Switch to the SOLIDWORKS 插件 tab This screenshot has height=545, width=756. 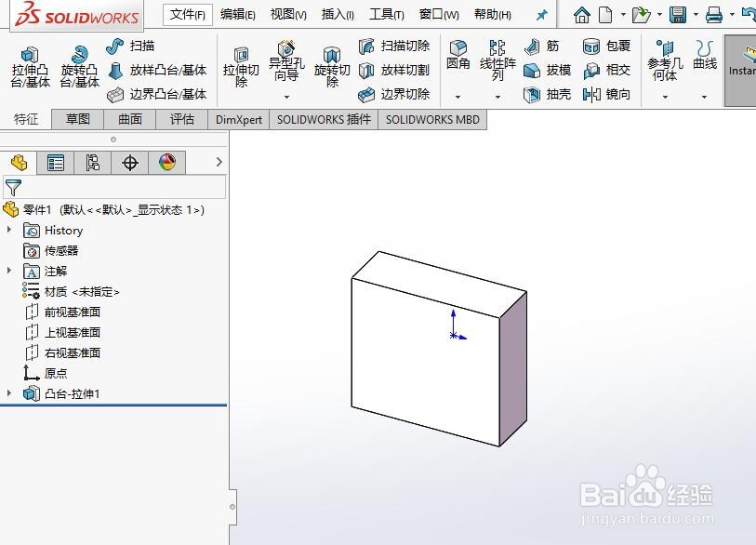coord(324,120)
